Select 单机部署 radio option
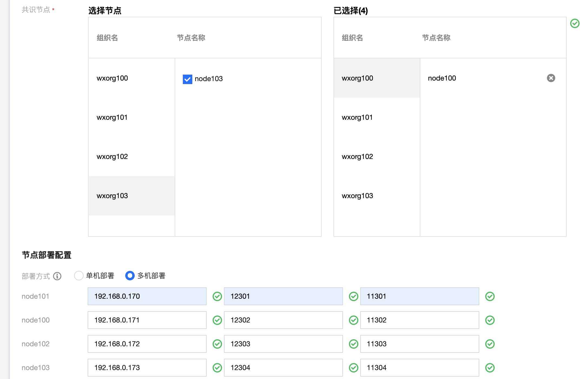The height and width of the screenshot is (379, 588). coord(79,276)
